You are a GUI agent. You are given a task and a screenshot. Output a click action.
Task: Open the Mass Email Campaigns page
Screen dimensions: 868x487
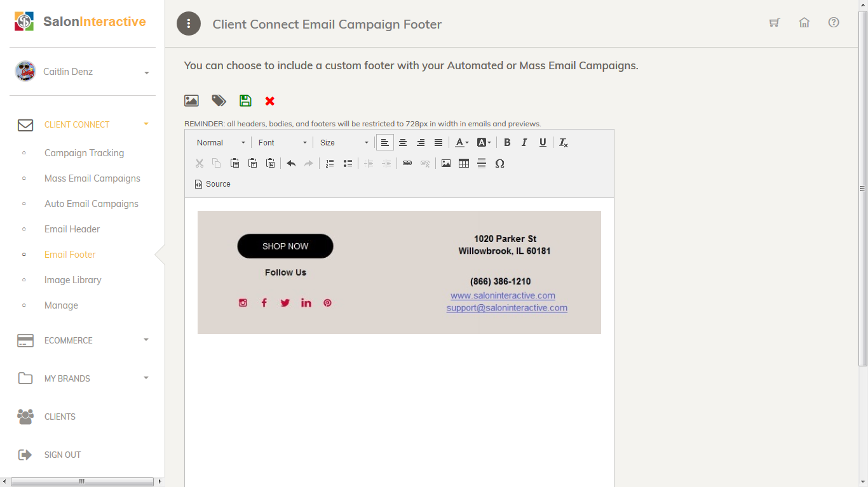click(92, 178)
